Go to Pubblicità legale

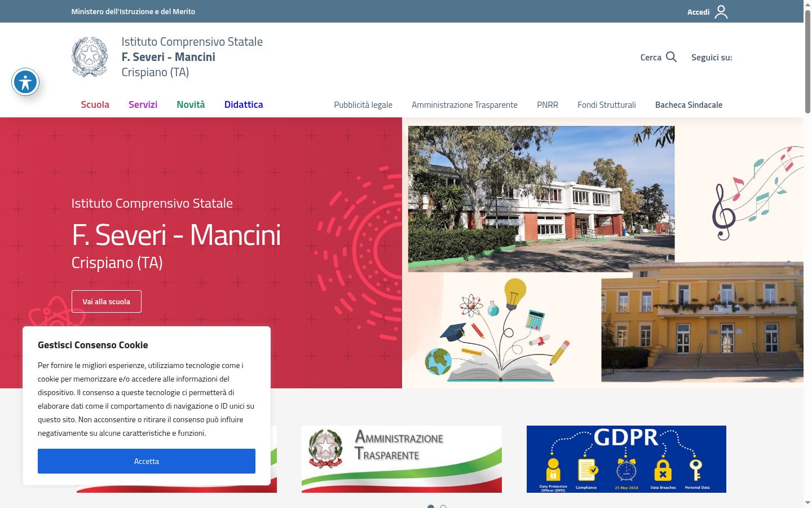tap(363, 105)
